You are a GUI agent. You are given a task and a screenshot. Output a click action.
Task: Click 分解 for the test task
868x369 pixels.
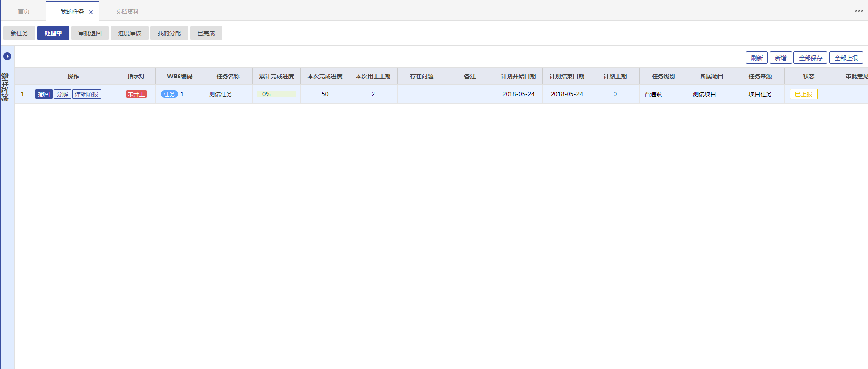pyautogui.click(x=62, y=94)
